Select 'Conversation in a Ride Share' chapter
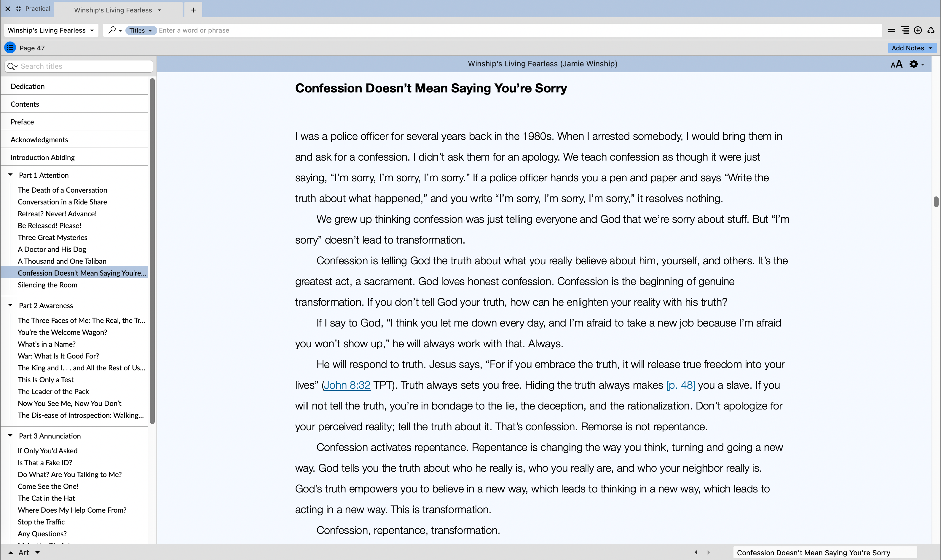Screen dimensions: 941x560 pyautogui.click(x=62, y=202)
